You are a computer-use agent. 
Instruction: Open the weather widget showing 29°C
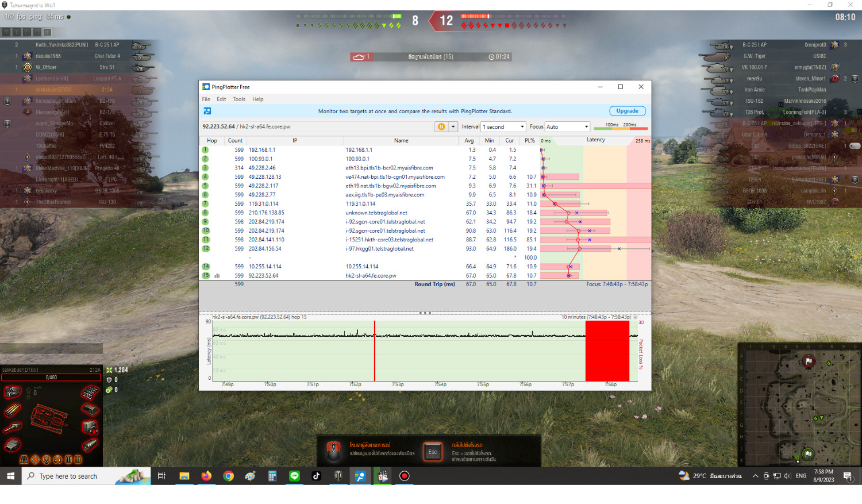pyautogui.click(x=710, y=476)
